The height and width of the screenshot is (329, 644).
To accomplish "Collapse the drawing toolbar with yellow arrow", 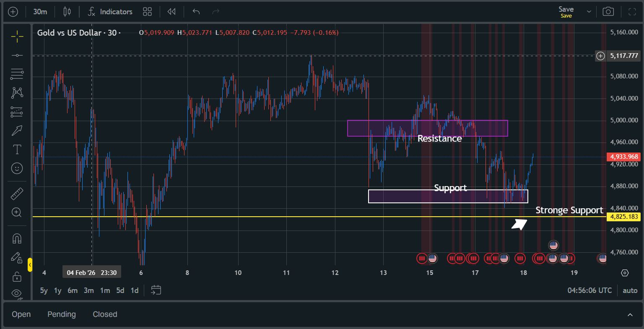I will point(30,265).
